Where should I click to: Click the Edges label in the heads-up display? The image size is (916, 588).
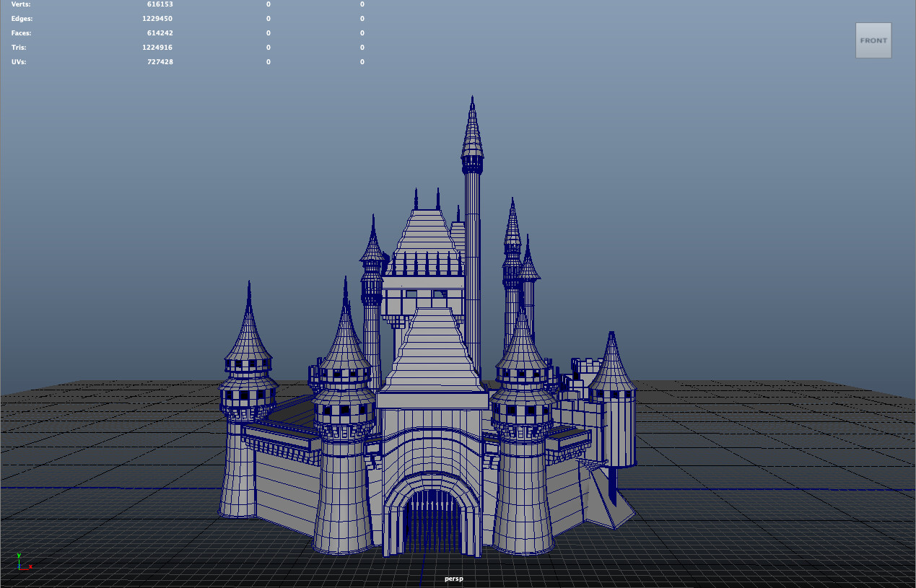(x=22, y=19)
